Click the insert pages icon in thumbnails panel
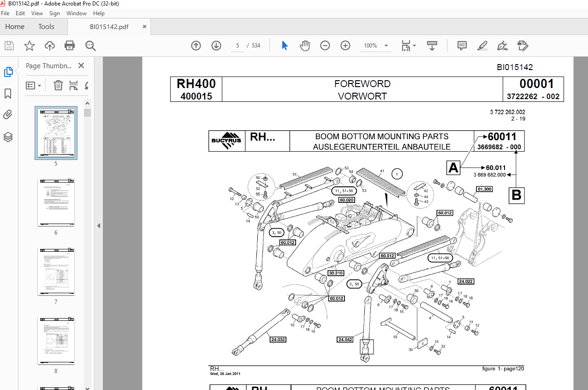The height and width of the screenshot is (390, 588). (x=73, y=85)
